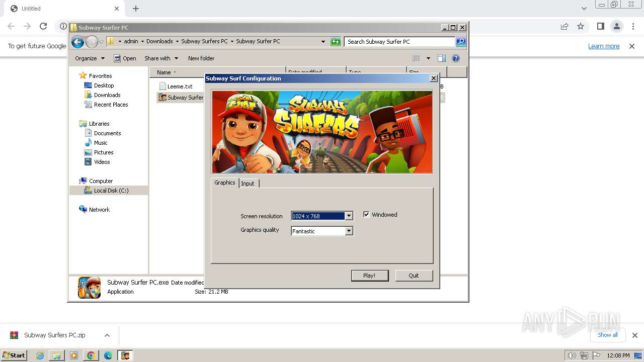Click the Subway Surfers PC.zip download icon
Image resolution: width=644 pixels, height=362 pixels.
[x=14, y=335]
